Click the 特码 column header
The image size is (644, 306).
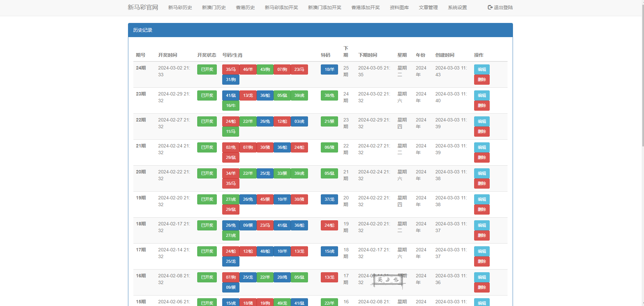click(x=326, y=55)
